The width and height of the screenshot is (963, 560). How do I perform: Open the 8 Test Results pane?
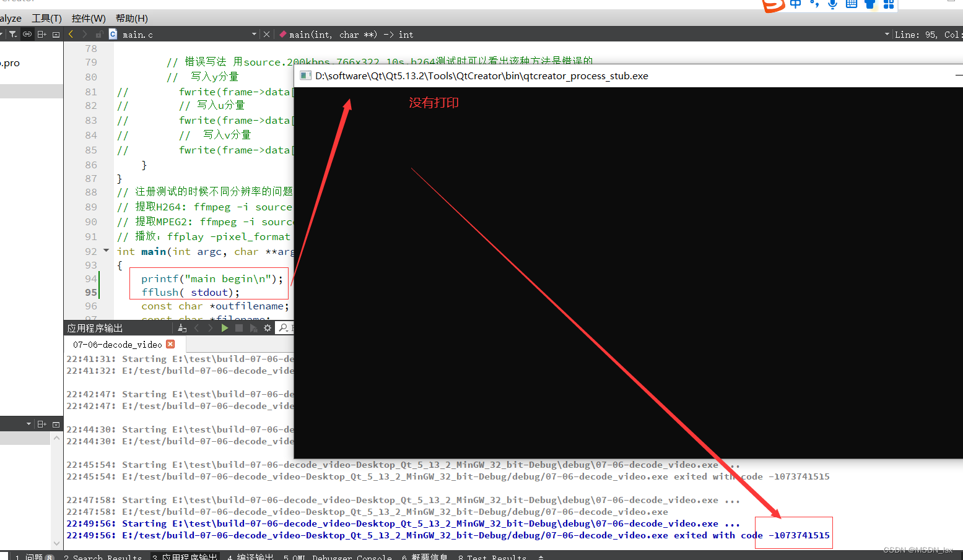(492, 556)
